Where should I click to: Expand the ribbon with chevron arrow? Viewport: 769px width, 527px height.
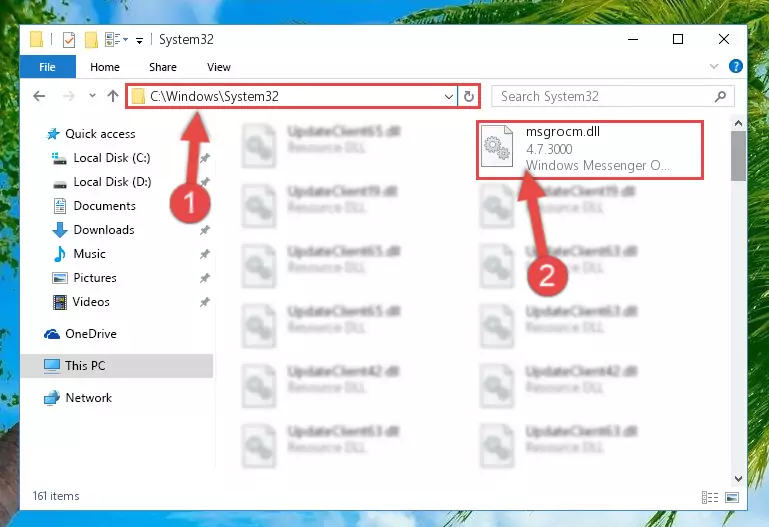(x=714, y=66)
